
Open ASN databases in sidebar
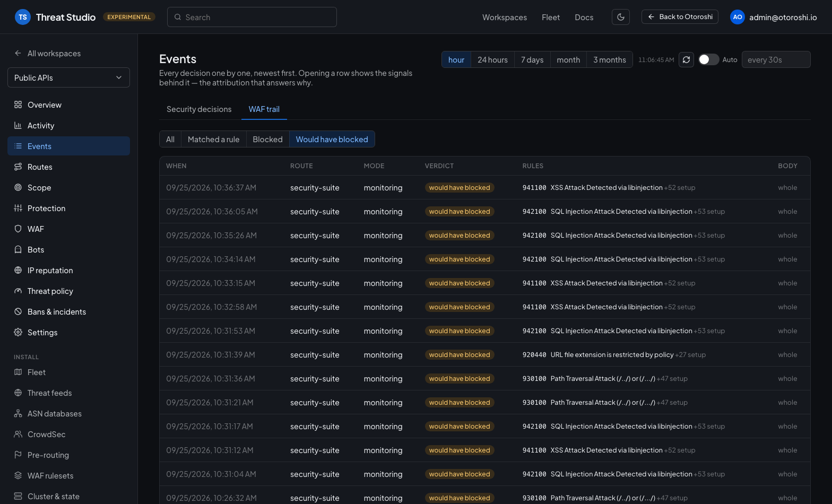tap(68, 413)
